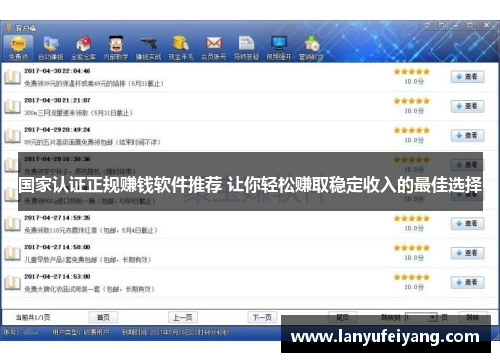
Task: Click the dollar app icon in the title bar
Action: 8,27
